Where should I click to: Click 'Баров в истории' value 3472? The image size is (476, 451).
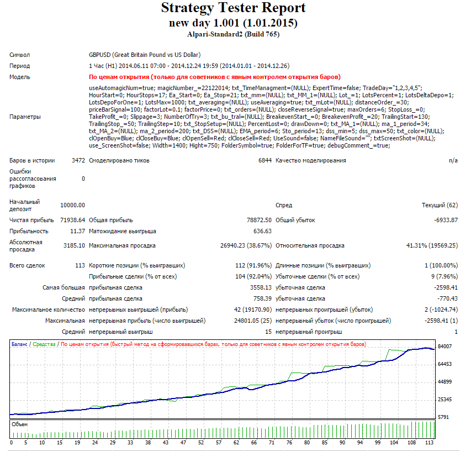coord(78,160)
